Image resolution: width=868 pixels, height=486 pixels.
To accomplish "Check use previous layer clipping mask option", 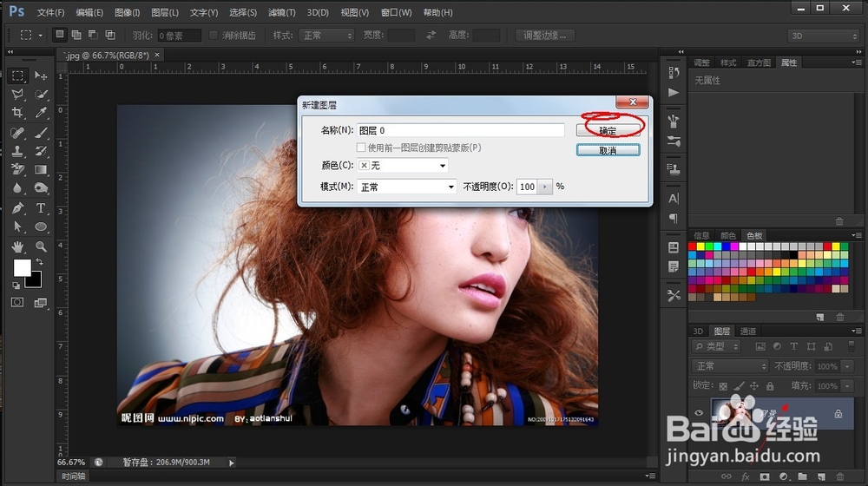I will point(361,148).
